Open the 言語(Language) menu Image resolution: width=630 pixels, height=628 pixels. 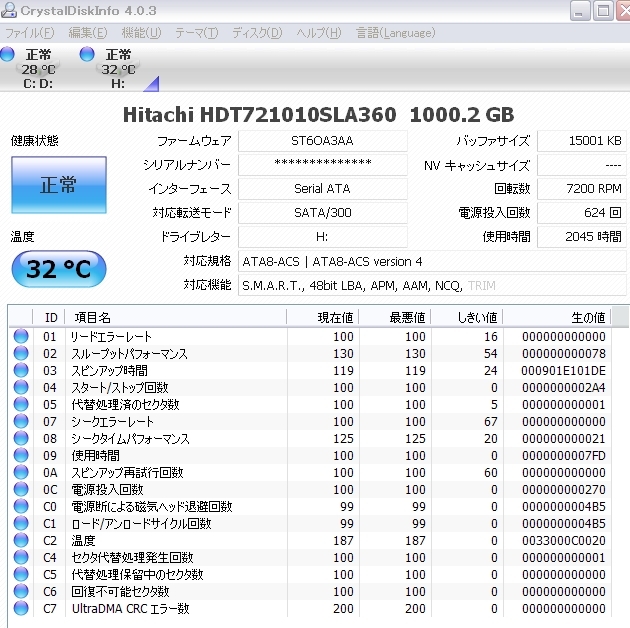pyautogui.click(x=395, y=33)
